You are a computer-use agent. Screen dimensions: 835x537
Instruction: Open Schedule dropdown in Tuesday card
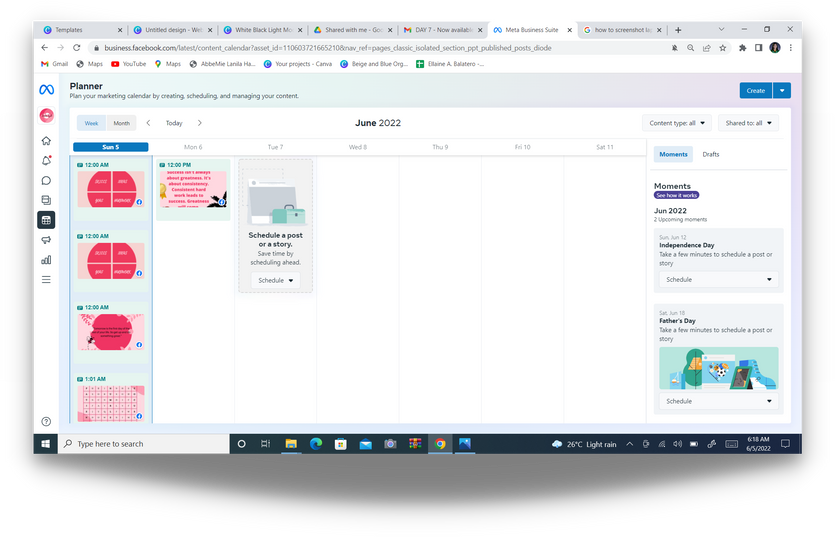click(x=275, y=280)
